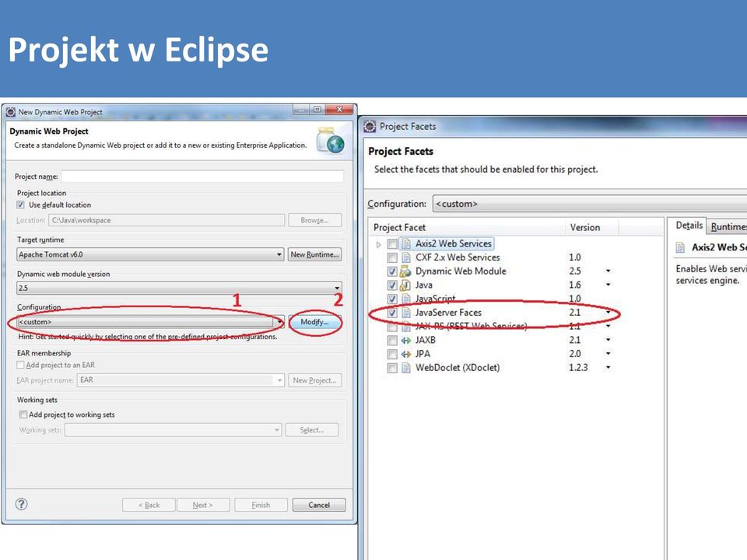Click the JavaServer Faces facet icon
The height and width of the screenshot is (560, 747).
click(x=406, y=313)
